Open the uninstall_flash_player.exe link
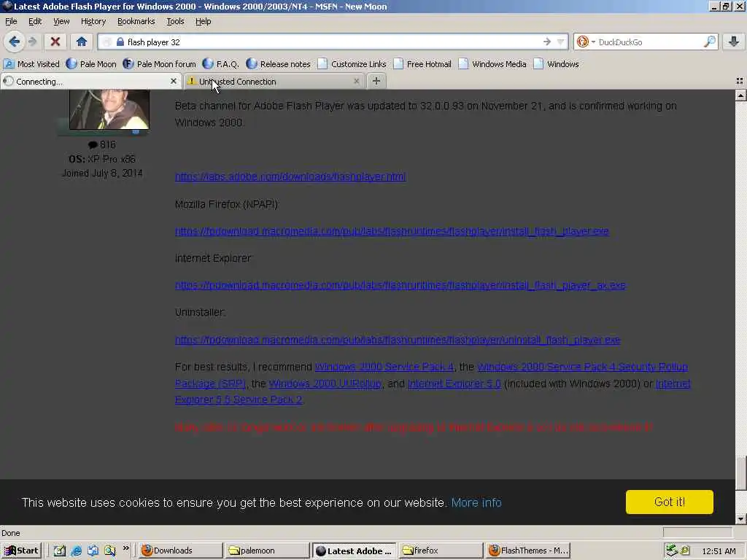The height and width of the screenshot is (560, 747). click(x=398, y=340)
